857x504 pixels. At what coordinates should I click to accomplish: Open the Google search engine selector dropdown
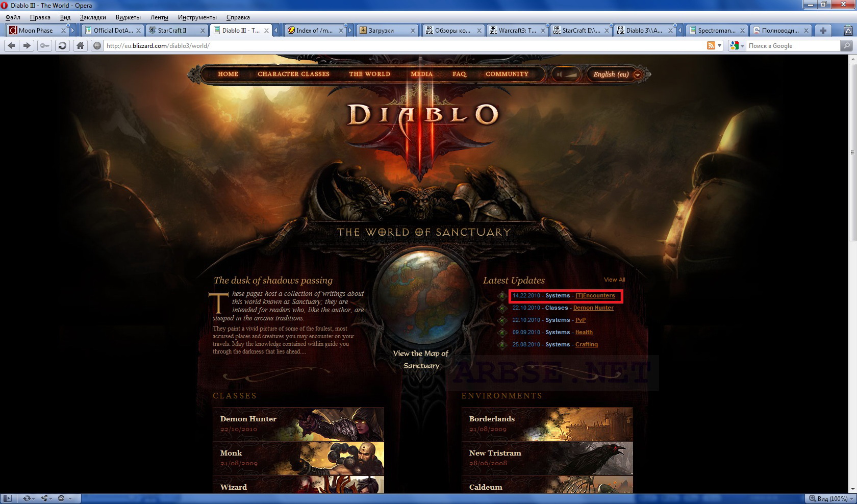[737, 46]
